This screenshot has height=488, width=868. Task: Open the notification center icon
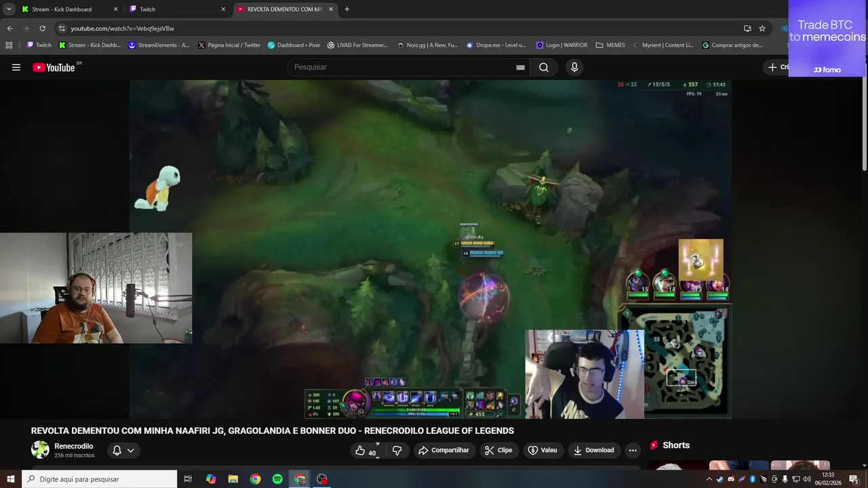(854, 479)
